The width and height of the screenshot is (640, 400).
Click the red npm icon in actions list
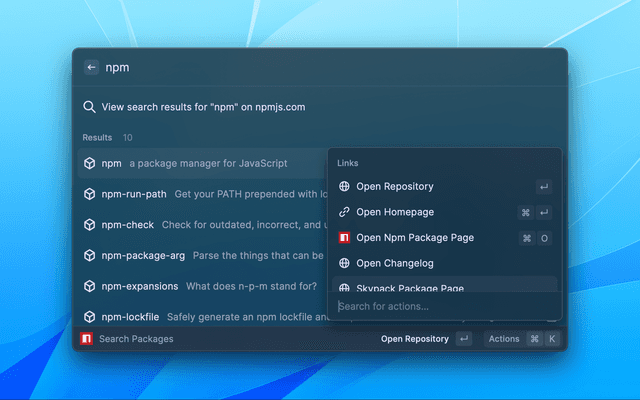[344, 238]
